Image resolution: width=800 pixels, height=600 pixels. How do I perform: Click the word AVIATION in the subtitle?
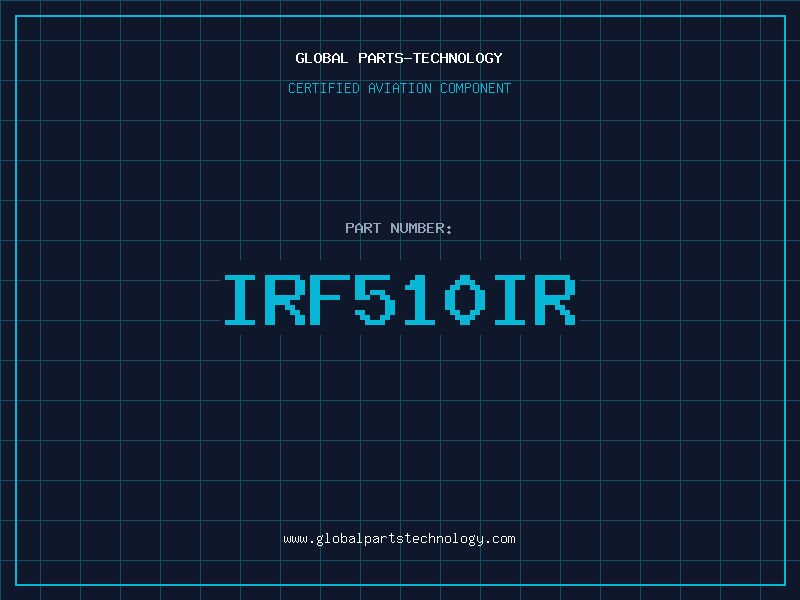click(399, 88)
